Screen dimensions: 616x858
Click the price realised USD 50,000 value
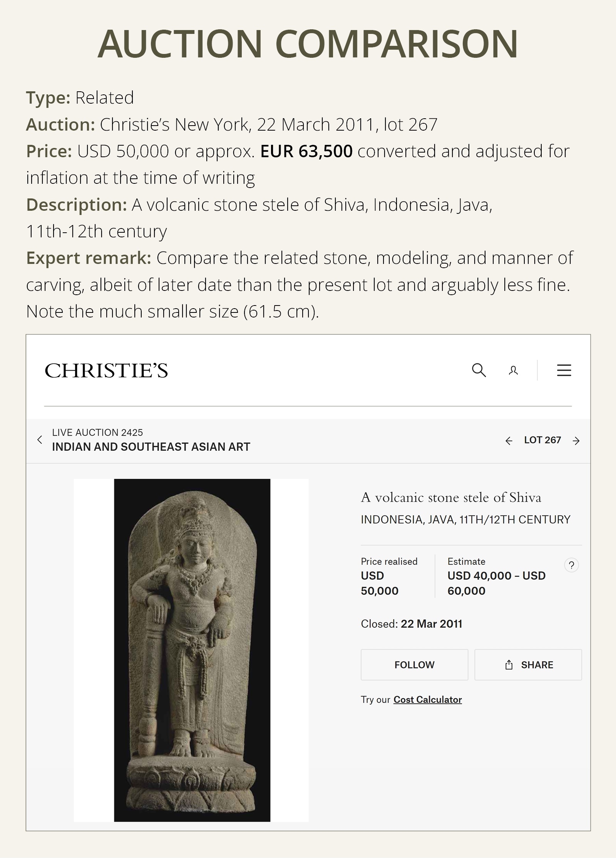(379, 583)
